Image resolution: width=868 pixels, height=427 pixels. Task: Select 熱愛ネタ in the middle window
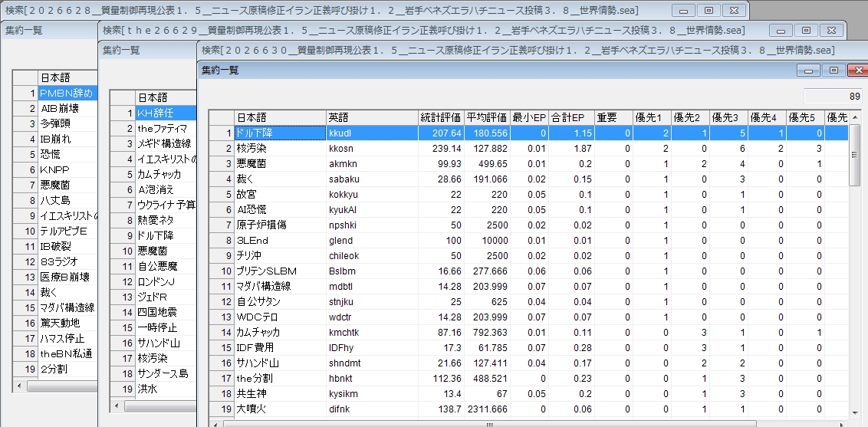pos(166,220)
